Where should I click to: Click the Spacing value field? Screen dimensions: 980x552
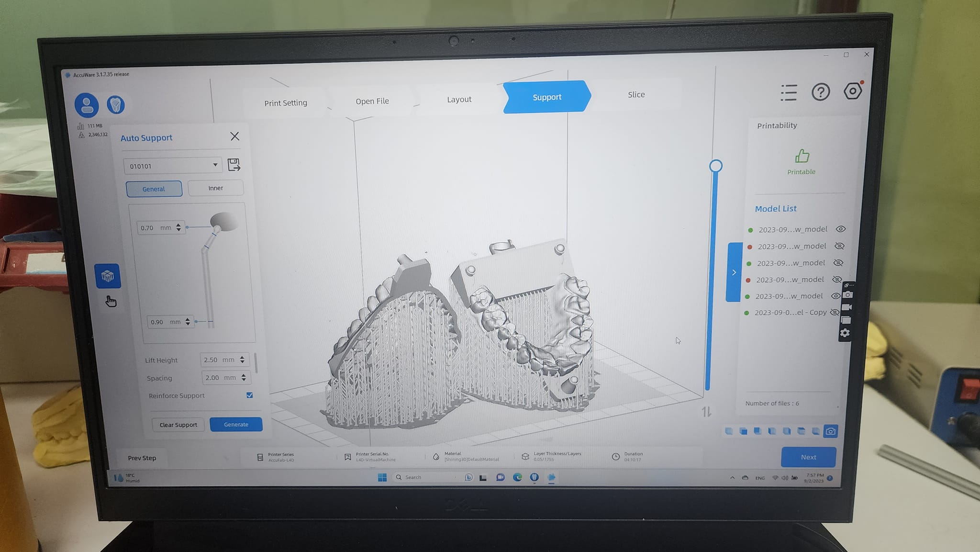click(226, 378)
